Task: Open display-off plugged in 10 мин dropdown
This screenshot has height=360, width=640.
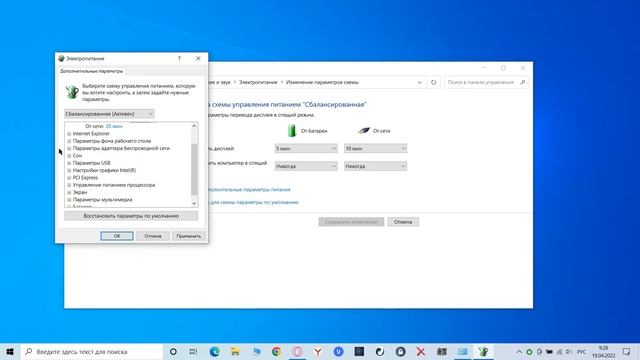Action: click(376, 149)
